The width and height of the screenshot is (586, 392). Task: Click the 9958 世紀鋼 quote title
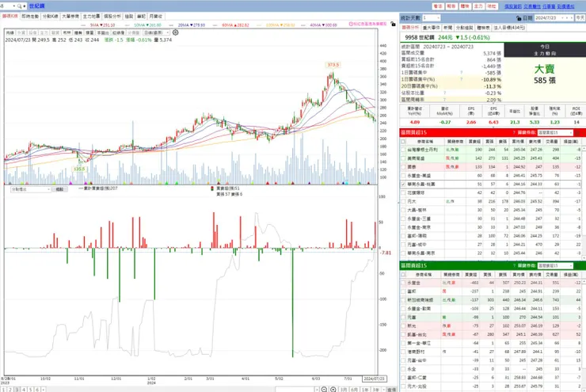(420, 37)
